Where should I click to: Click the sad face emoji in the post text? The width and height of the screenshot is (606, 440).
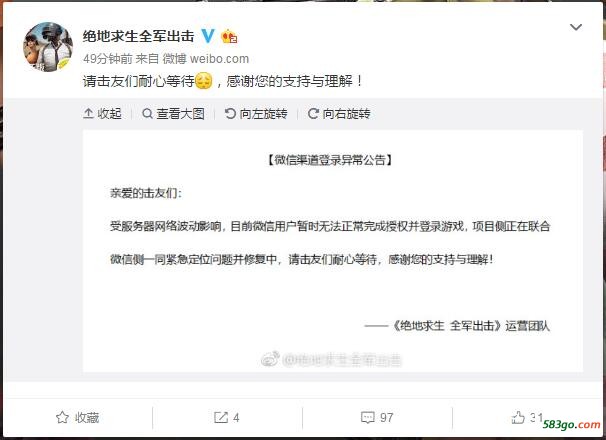pyautogui.click(x=203, y=81)
